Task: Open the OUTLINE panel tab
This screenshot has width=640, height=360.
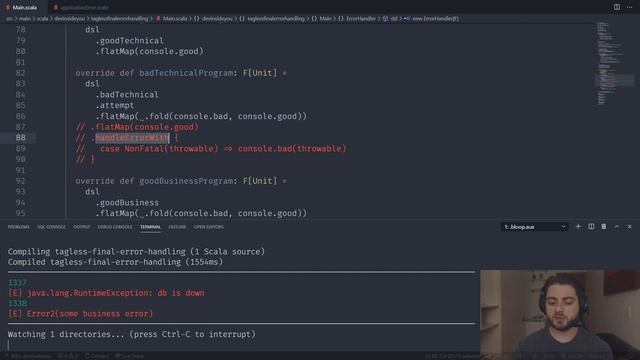Action: 177,227
